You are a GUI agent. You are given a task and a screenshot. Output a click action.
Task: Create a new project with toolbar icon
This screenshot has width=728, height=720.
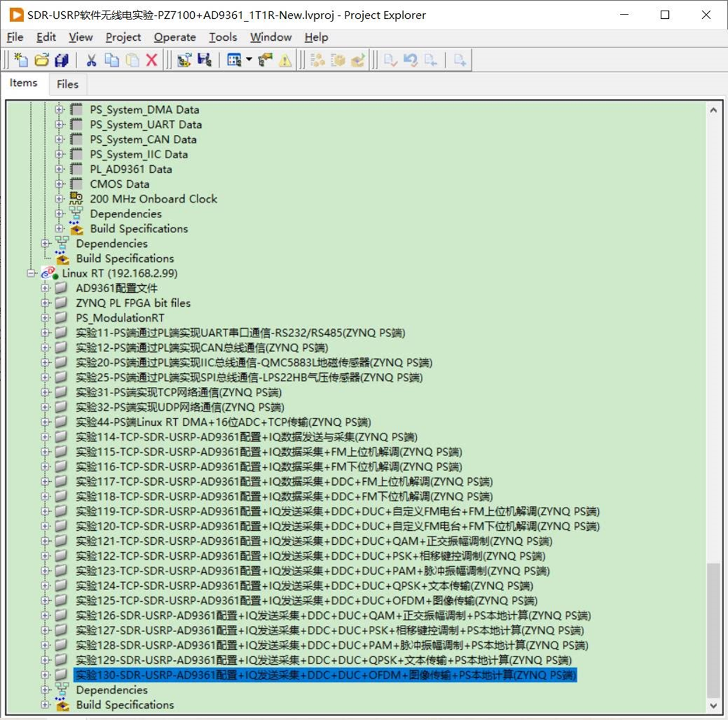click(21, 60)
